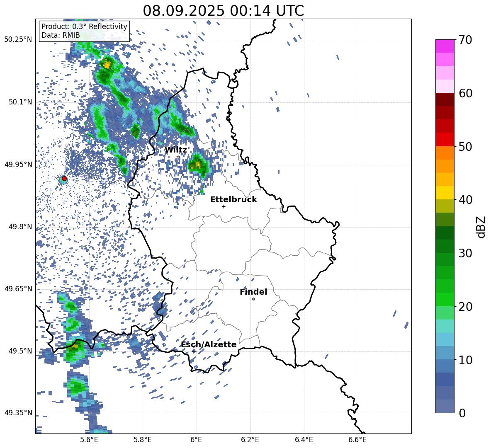Click the Wiltz location cross marker
491x448 pixels.
pyautogui.click(x=178, y=157)
